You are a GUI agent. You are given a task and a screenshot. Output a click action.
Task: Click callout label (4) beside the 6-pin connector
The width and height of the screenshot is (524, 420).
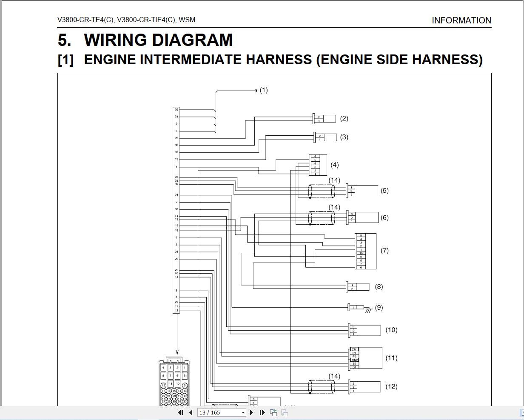coord(334,165)
